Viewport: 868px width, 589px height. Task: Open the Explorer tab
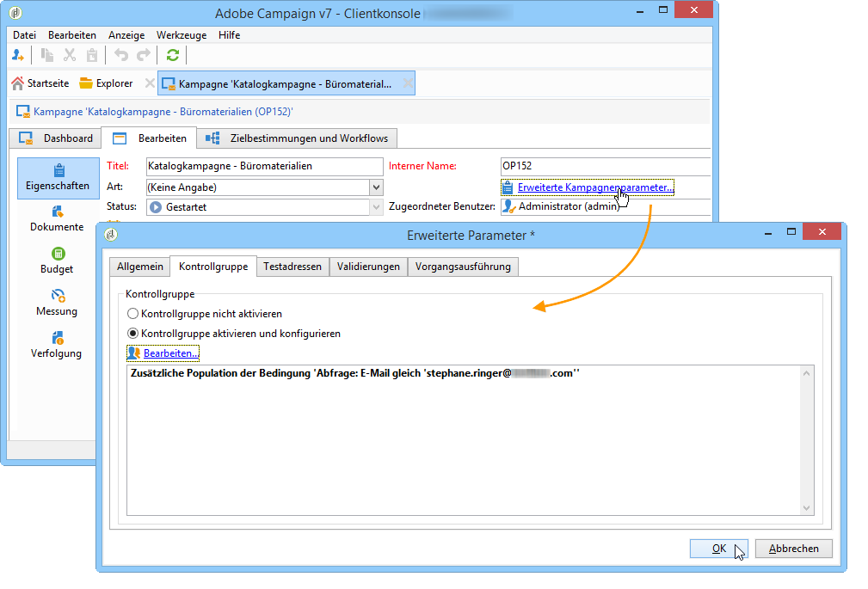coord(107,83)
